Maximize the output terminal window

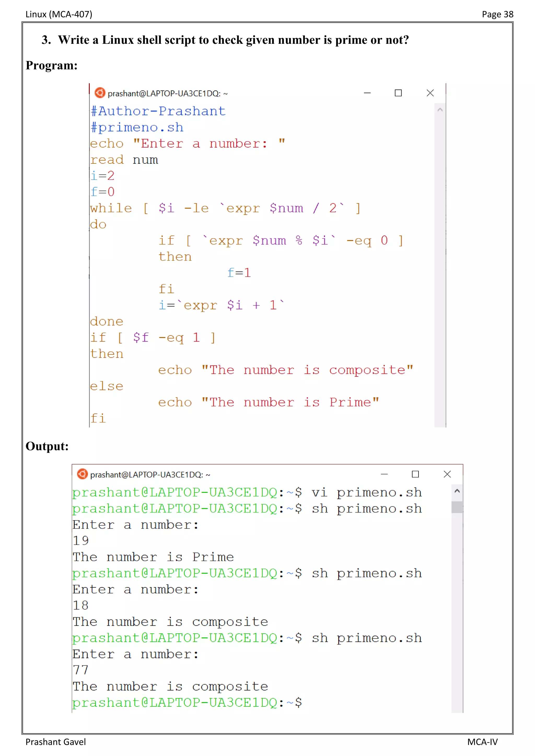tap(415, 474)
